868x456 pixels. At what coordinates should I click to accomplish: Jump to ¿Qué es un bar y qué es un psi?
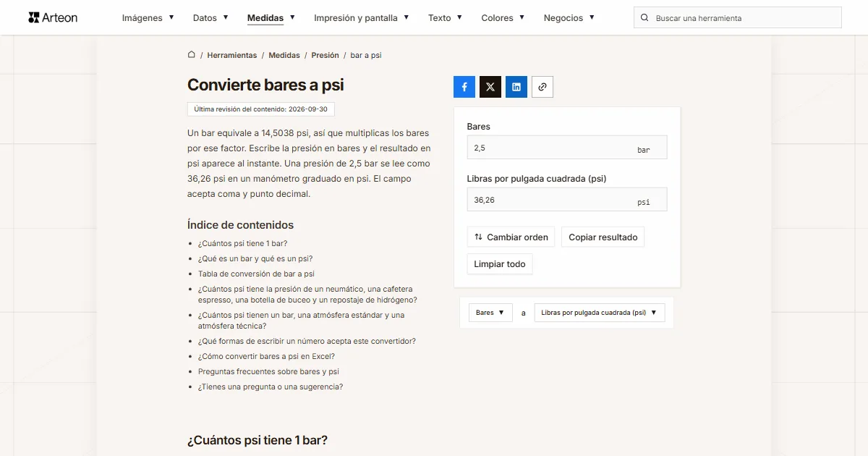click(255, 259)
